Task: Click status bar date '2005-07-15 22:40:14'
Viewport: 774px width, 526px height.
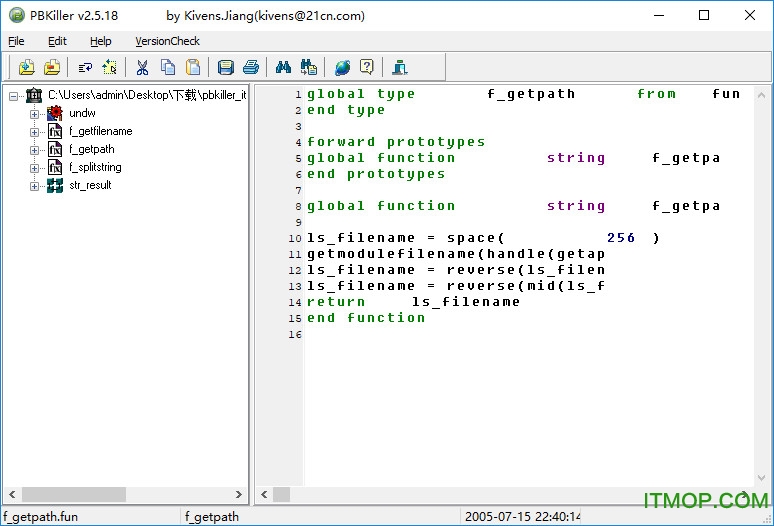Action: coord(522,517)
